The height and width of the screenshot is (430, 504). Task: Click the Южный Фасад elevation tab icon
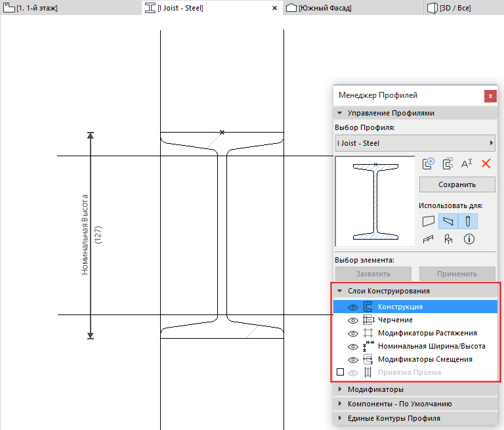[x=291, y=8]
